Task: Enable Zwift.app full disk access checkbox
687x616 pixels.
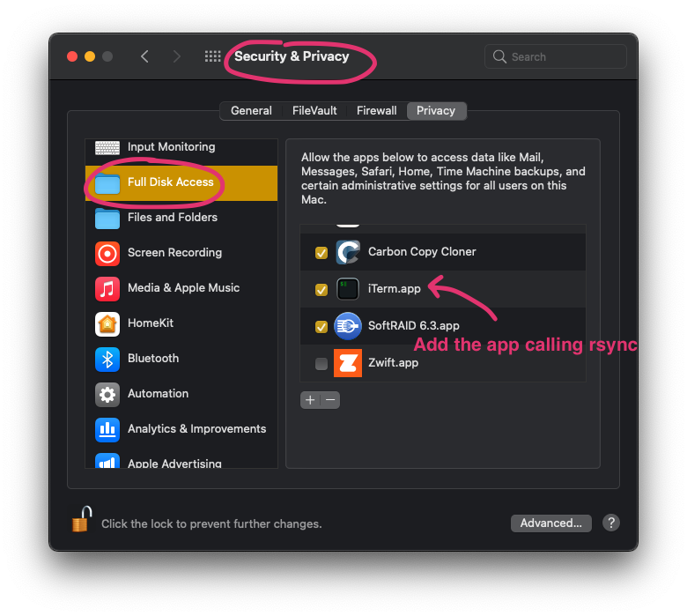Action: [x=321, y=364]
